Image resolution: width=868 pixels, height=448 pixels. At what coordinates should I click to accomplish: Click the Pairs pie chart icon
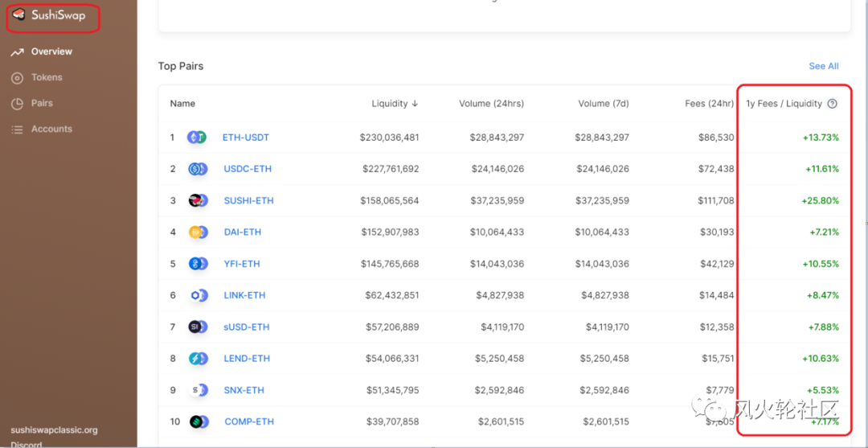coord(17,104)
